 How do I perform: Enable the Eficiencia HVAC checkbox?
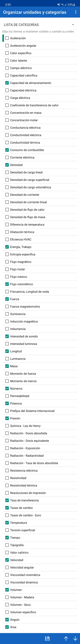click(x=7, y=239)
